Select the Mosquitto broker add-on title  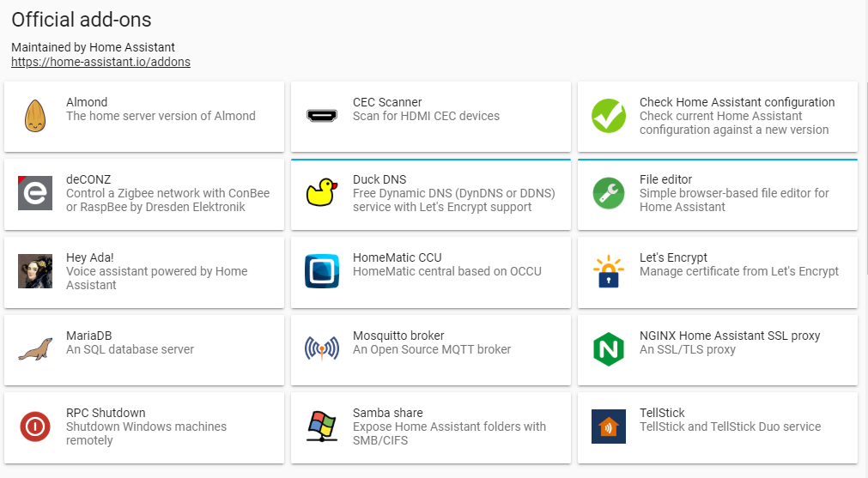398,336
